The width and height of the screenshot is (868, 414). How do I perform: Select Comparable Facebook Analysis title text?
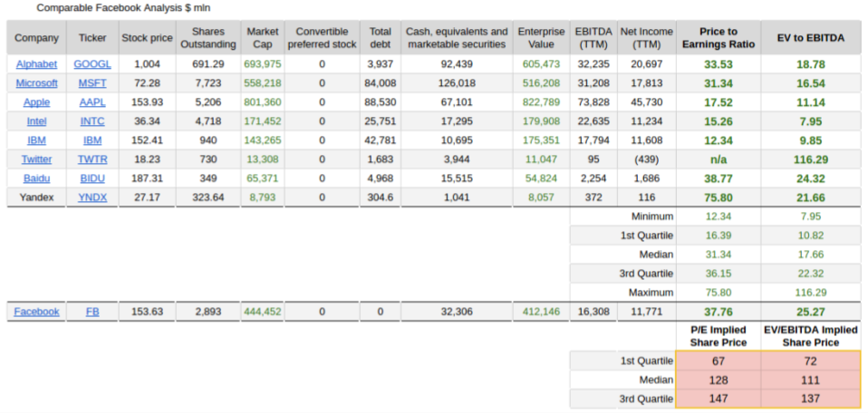pyautogui.click(x=123, y=8)
